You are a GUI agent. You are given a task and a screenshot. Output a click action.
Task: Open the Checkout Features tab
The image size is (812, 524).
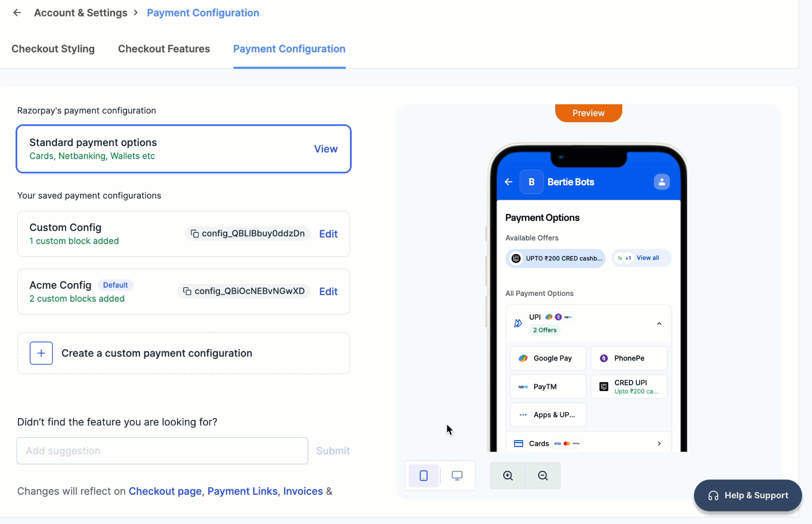164,49
